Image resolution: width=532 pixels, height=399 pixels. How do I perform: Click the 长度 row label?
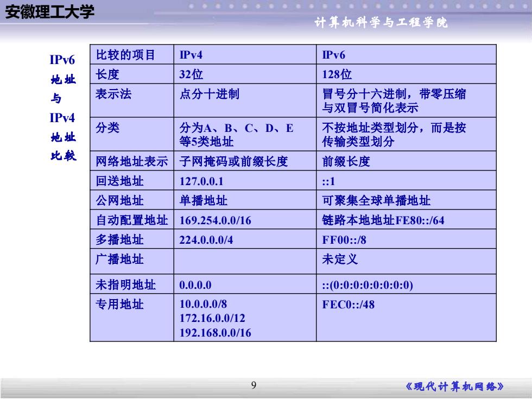[132, 74]
